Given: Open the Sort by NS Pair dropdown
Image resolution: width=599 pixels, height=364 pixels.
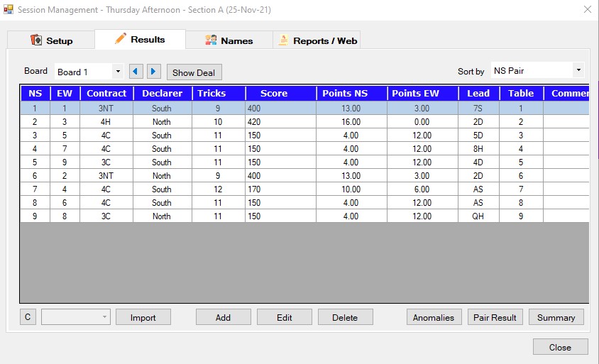Looking at the screenshot, I should [578, 70].
